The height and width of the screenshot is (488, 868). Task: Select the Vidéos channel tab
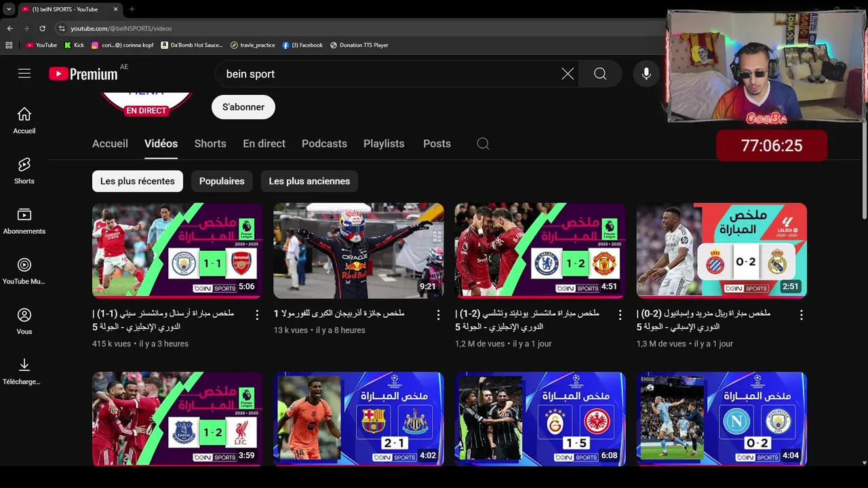coord(161,144)
